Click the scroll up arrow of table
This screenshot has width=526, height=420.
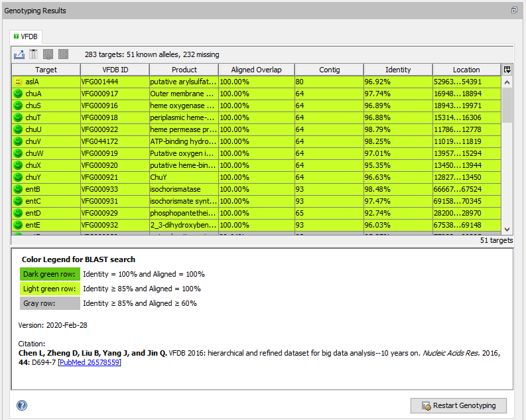point(507,82)
